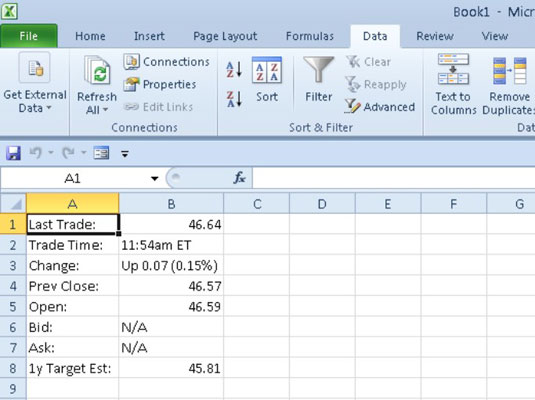Click Clear filter button

coord(368,62)
